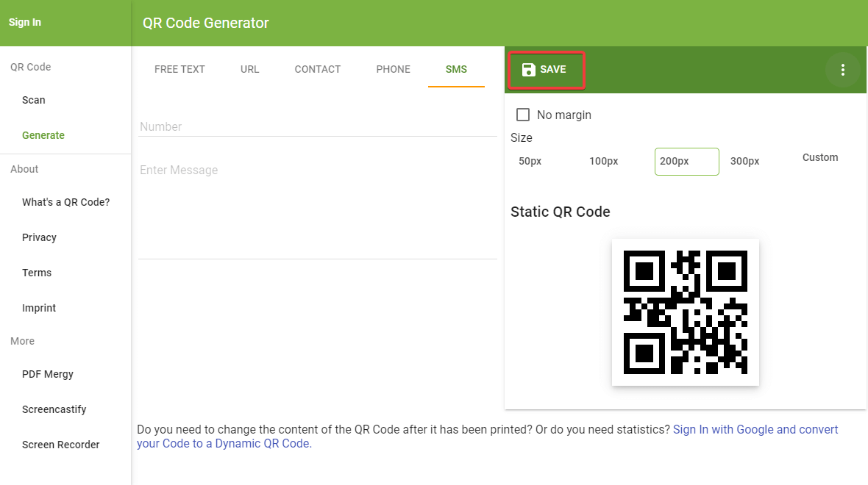This screenshot has width=868, height=485.
Task: Open PDF Mergy from the sidebar
Action: coord(48,374)
